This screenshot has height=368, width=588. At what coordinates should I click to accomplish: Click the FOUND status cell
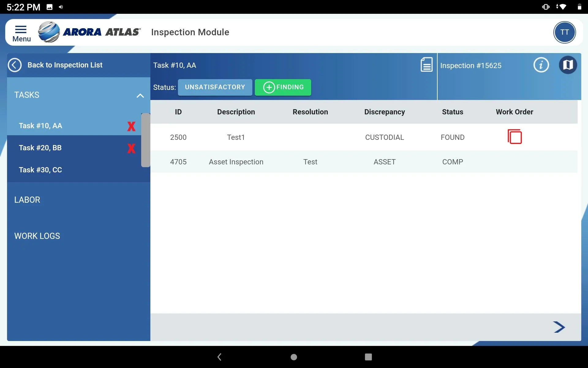pos(453,137)
